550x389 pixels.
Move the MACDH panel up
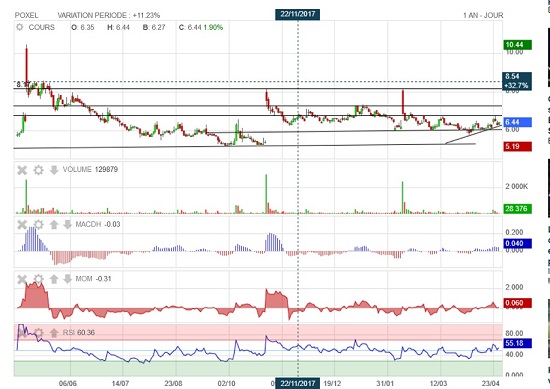click(x=54, y=224)
